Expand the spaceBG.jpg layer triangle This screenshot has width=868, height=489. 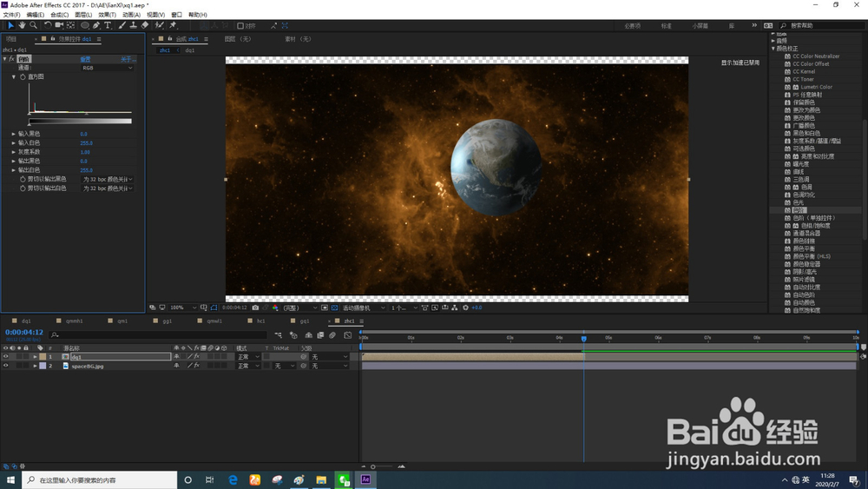(35, 366)
